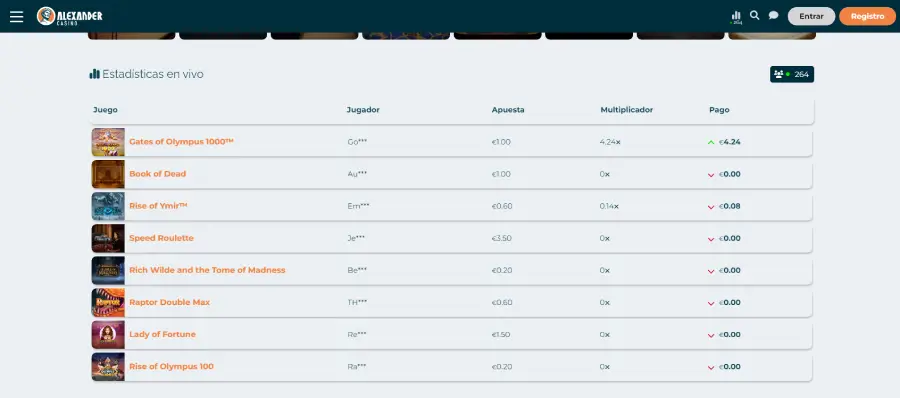Image resolution: width=900 pixels, height=398 pixels.
Task: Open Gates of Olympus 1000 thumbnail
Action: pyautogui.click(x=108, y=142)
